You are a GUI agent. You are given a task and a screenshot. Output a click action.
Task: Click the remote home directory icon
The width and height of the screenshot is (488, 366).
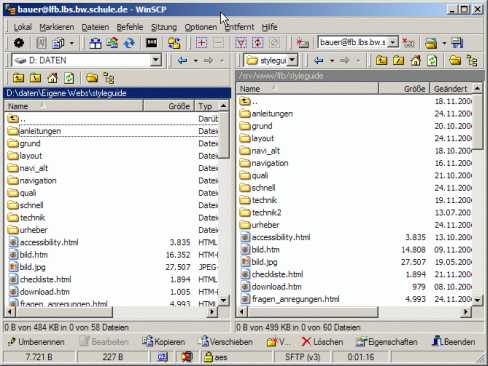point(415,60)
